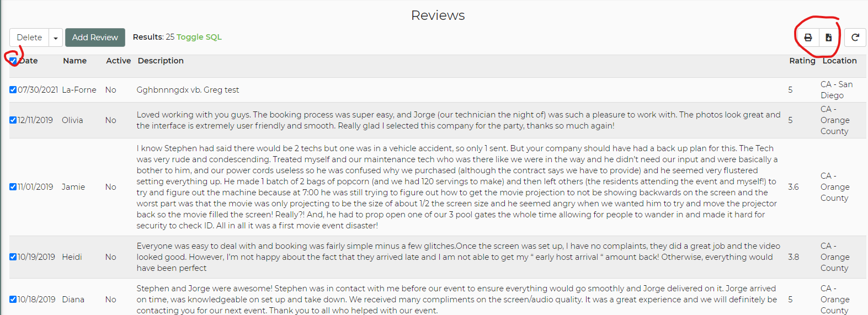Uncheck the Jamie review row checkbox

[13, 187]
